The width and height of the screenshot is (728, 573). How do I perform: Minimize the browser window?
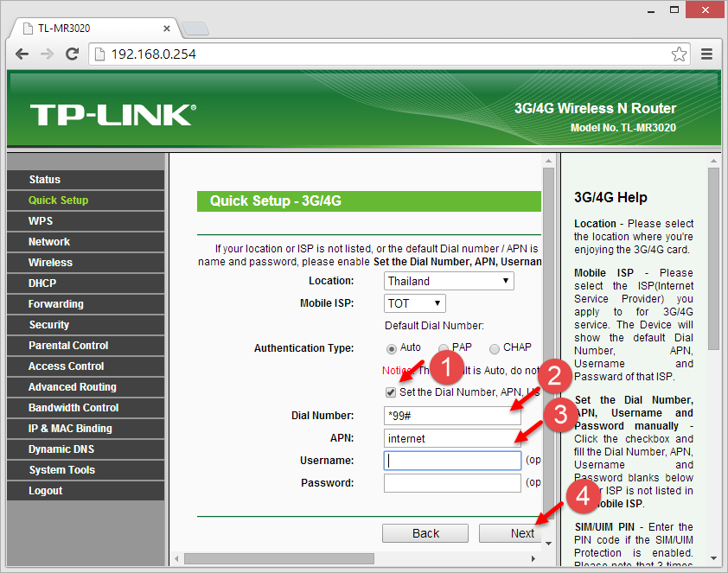[651, 10]
